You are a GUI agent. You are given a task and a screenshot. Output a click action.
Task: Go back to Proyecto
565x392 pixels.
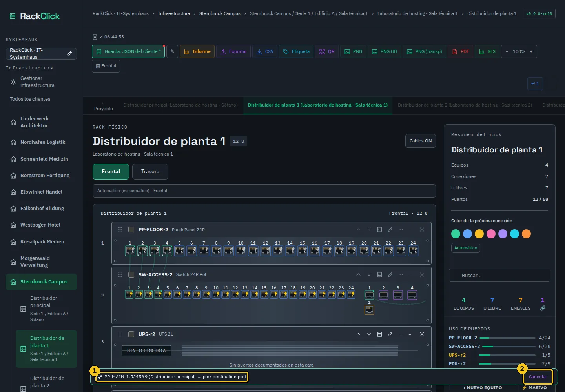[104, 106]
